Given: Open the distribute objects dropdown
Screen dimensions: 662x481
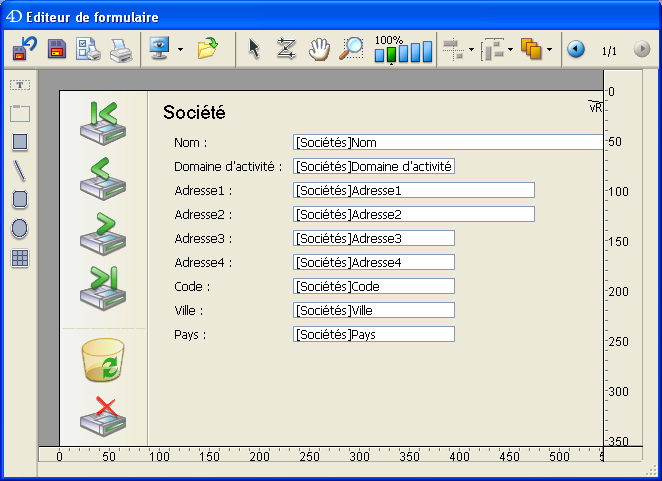Looking at the screenshot, I should coord(510,49).
